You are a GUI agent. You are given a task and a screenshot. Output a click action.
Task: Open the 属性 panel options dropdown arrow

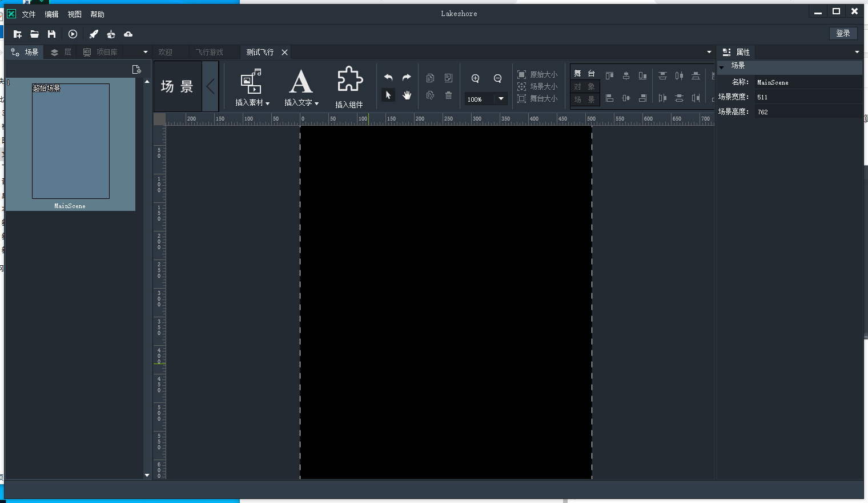pyautogui.click(x=857, y=52)
